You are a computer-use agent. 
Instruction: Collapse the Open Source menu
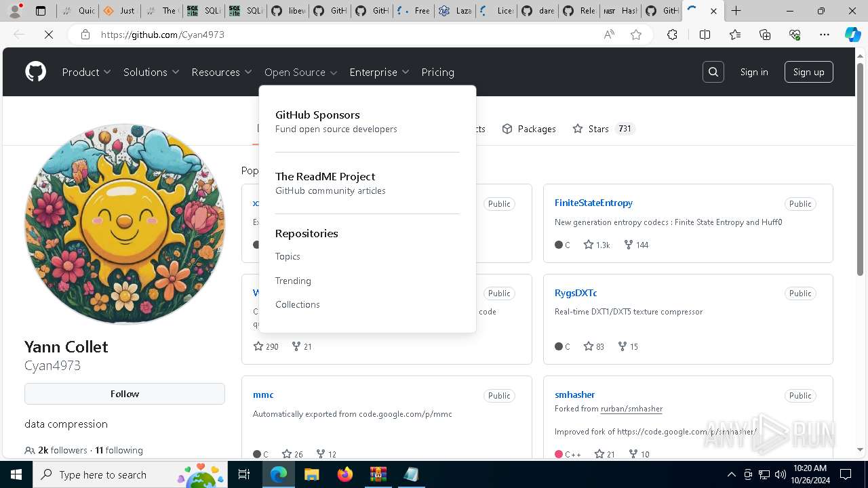(301, 72)
